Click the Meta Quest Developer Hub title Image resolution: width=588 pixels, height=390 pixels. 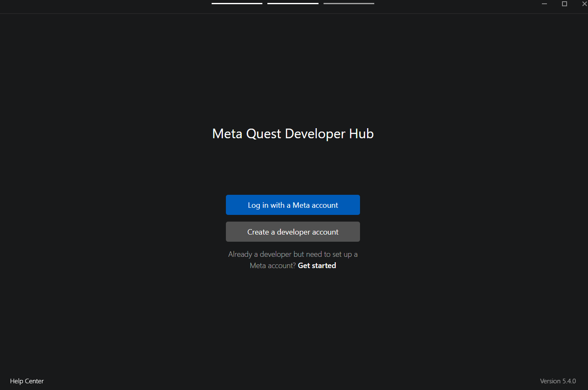[293, 134]
